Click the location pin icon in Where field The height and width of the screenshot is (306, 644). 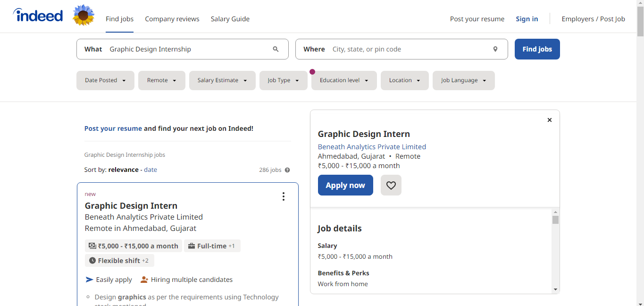(495, 49)
